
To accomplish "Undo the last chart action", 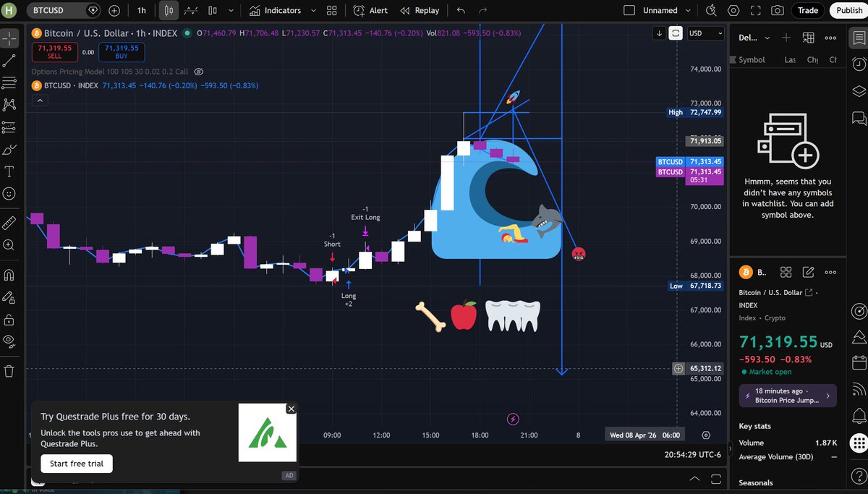I will 461,10.
